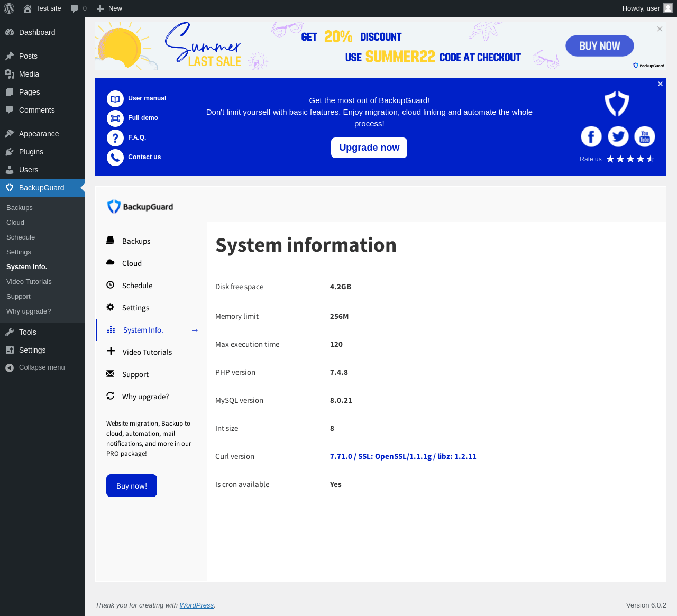Close the blue BackupGuard promo panel

tap(660, 84)
